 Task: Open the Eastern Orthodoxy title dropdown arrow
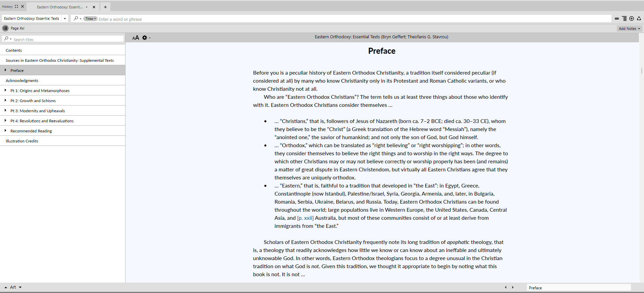pos(65,19)
